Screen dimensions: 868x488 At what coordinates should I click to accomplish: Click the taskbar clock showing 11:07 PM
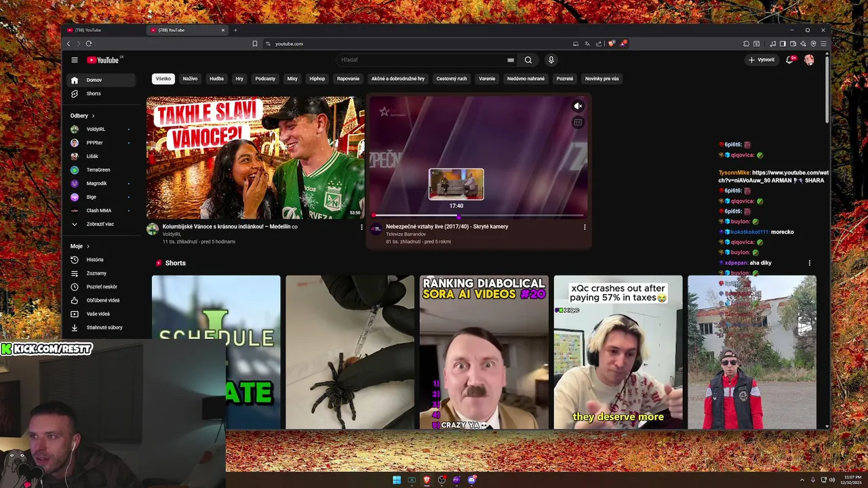coord(850,480)
